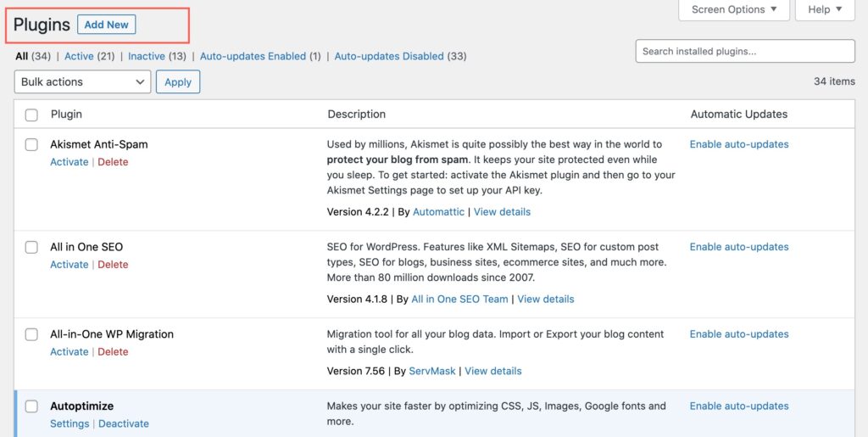
Task: Click the All-in-One WP Migration plugin name
Action: coord(112,334)
